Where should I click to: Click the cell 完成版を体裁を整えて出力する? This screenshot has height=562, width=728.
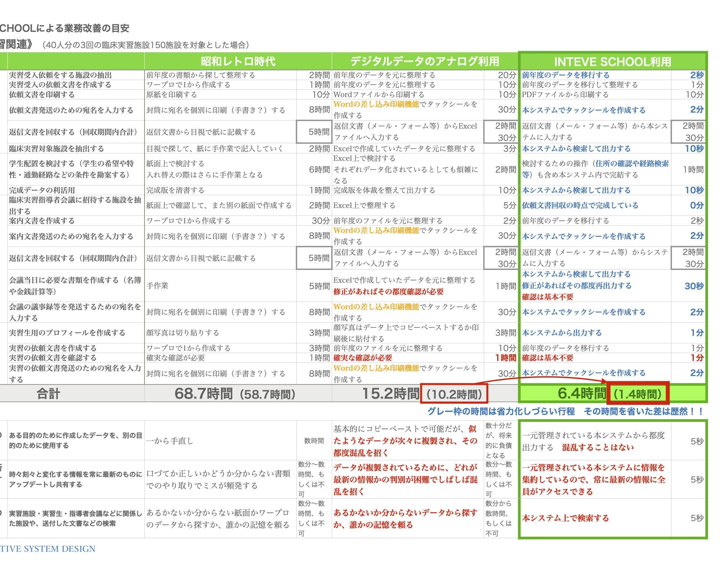click(x=384, y=190)
